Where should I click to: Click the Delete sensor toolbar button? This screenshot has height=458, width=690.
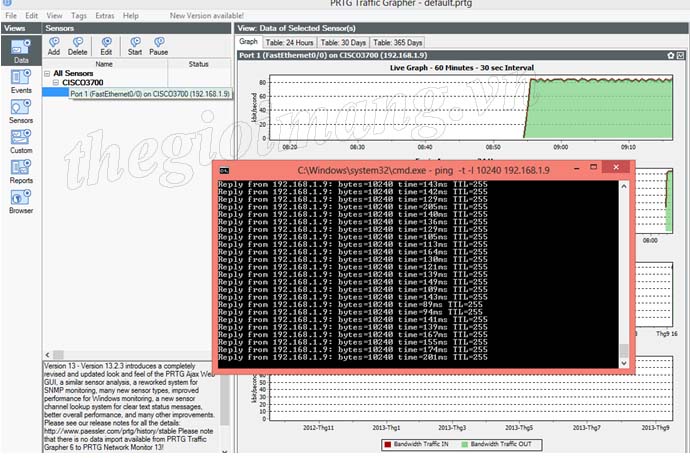coord(77,46)
